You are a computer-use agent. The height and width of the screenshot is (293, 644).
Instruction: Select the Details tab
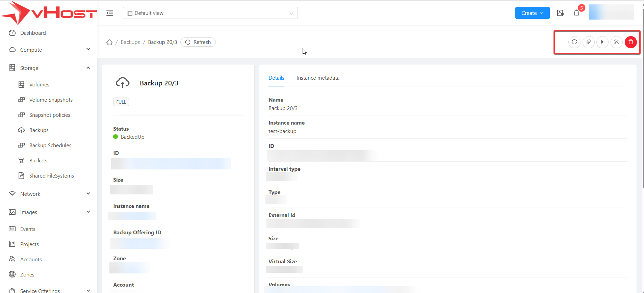tap(276, 78)
